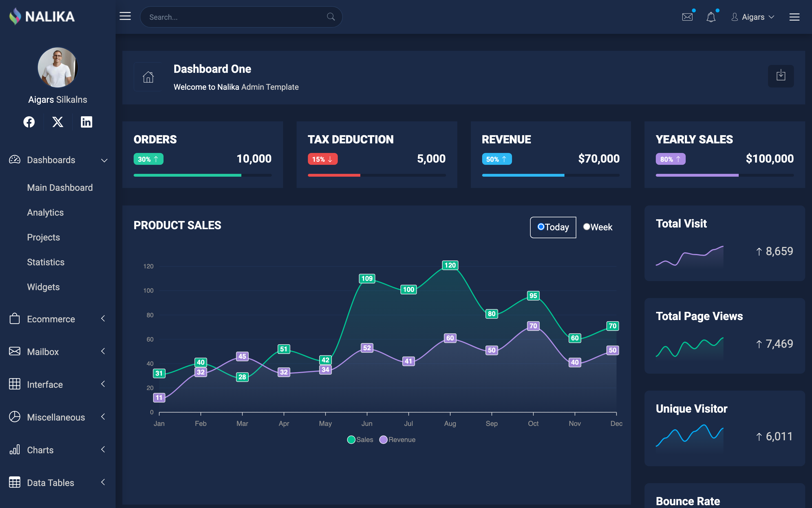Click the Total Page Views sparkline chart
The width and height of the screenshot is (812, 508).
click(689, 347)
